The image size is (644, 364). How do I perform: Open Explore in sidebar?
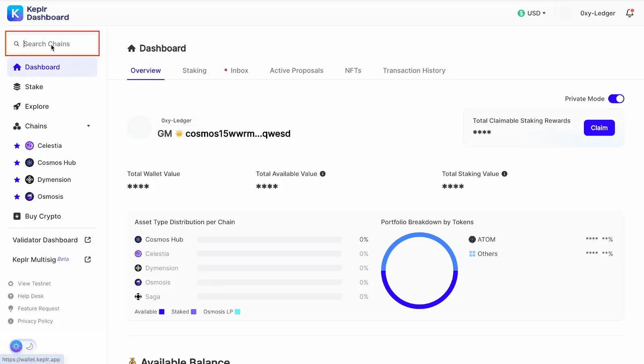(x=37, y=107)
